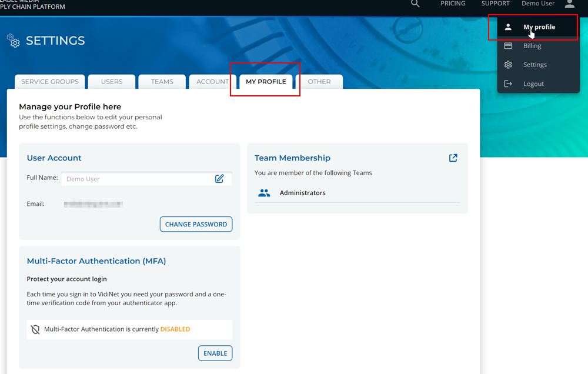
Task: Switch to the Other tab
Action: pos(319,82)
